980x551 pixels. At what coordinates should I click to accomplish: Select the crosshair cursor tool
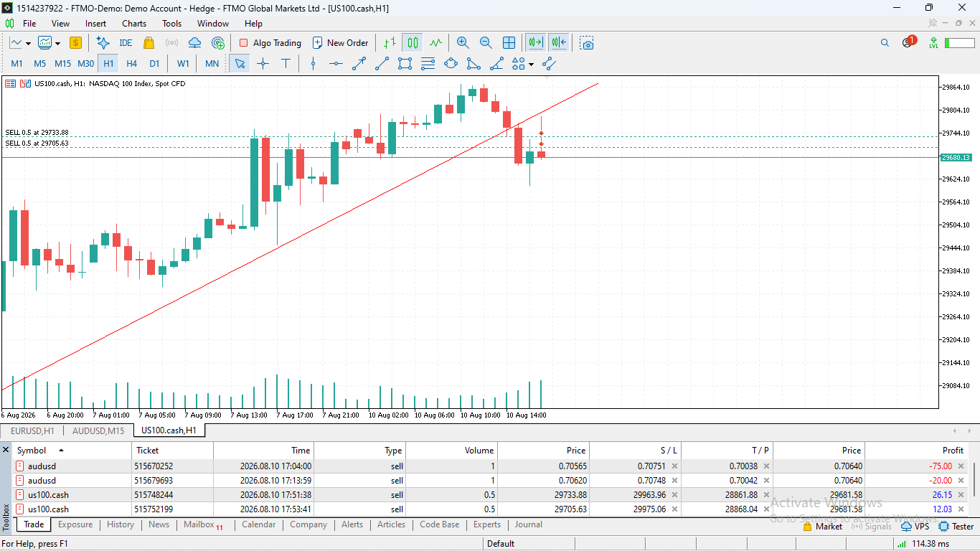[263, 64]
